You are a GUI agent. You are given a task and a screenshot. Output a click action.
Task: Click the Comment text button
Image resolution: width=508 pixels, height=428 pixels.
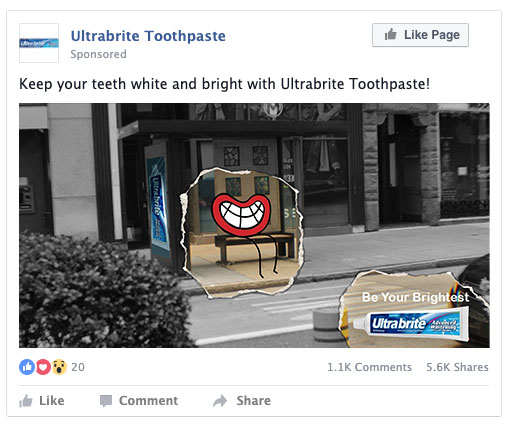tap(148, 401)
